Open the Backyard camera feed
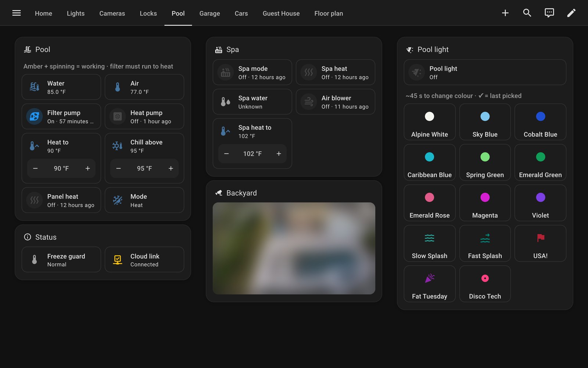The height and width of the screenshot is (368, 588). [294, 248]
